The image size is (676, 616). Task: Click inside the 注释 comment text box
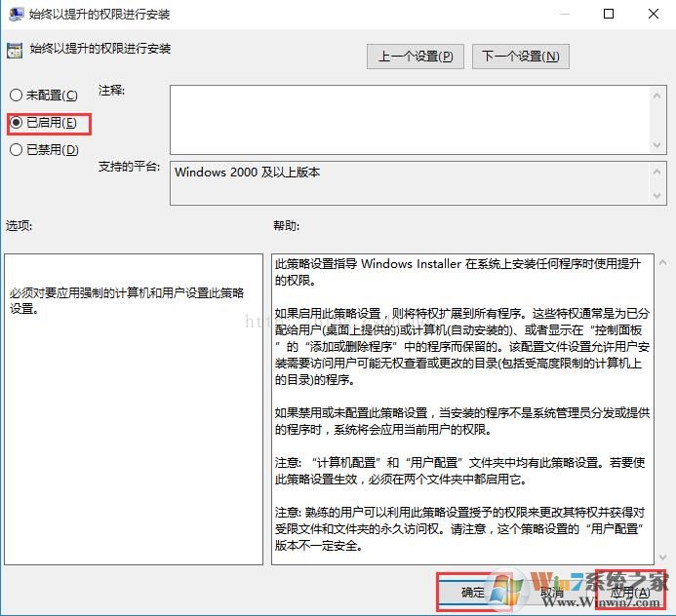point(410,120)
